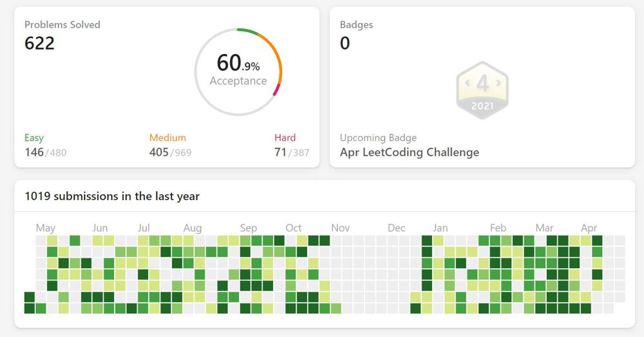
Task: Click the Badges count of 0
Action: tap(345, 43)
